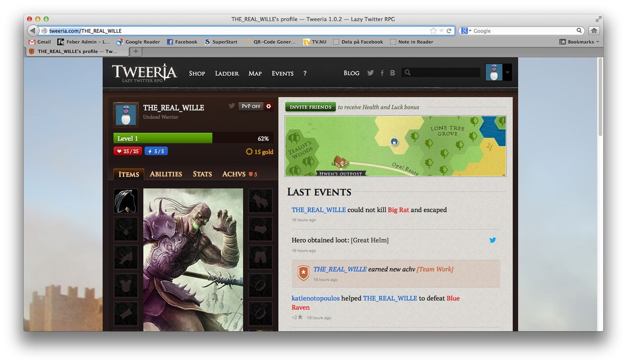
Task: Open the Team Work achievement link
Action: tap(435, 269)
